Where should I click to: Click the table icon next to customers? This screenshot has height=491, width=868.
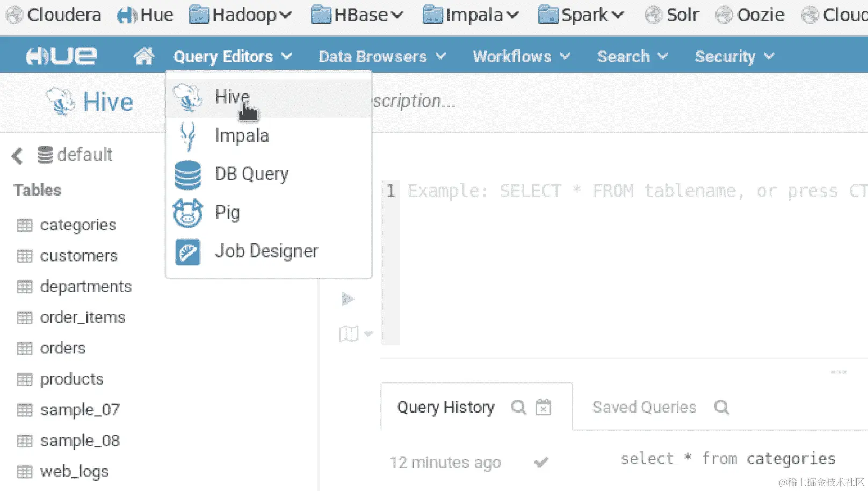[25, 256]
